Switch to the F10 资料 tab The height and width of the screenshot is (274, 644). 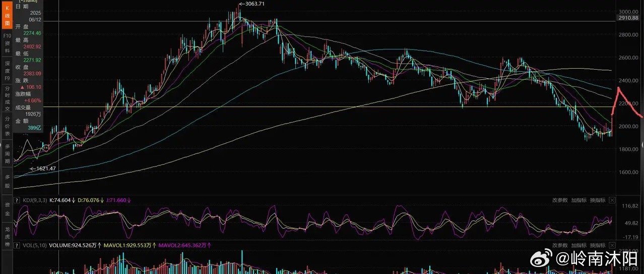(x=7, y=43)
